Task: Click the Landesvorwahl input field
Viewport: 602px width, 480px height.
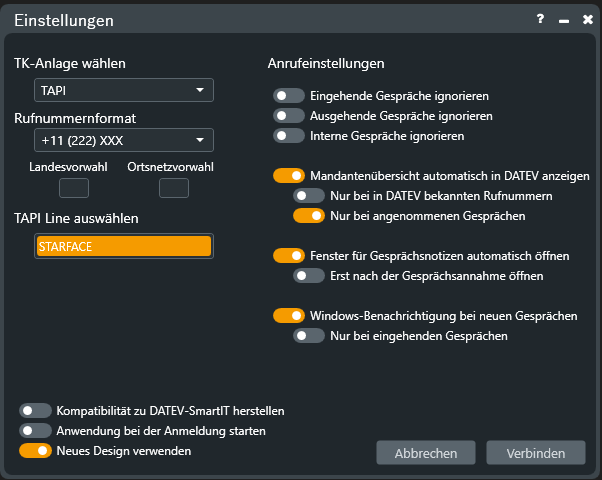Action: tap(74, 188)
